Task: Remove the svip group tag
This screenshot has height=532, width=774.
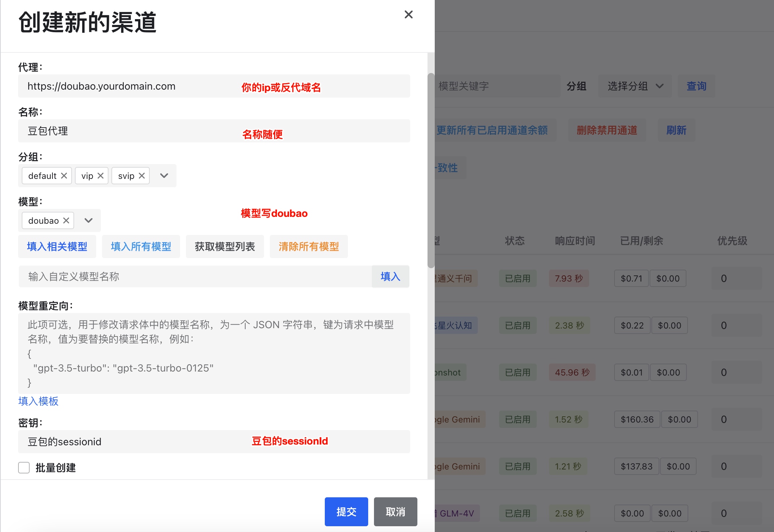Action: pyautogui.click(x=142, y=176)
